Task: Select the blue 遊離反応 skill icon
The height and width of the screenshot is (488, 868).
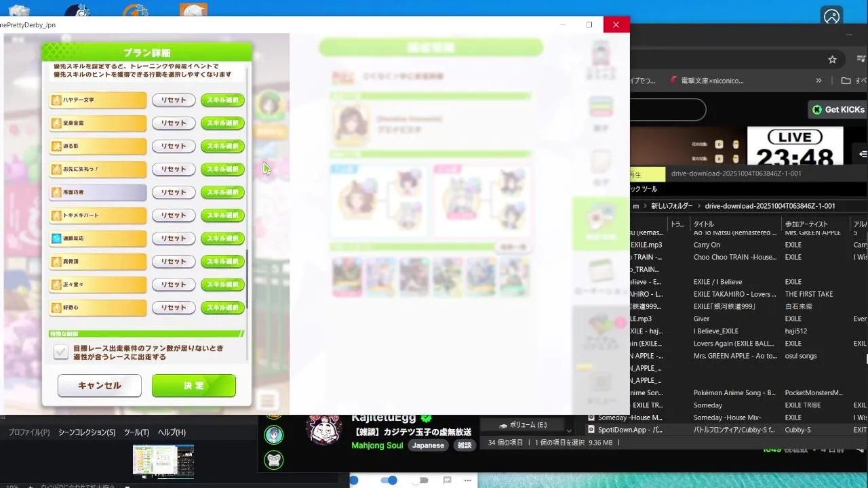Action: [x=56, y=239]
